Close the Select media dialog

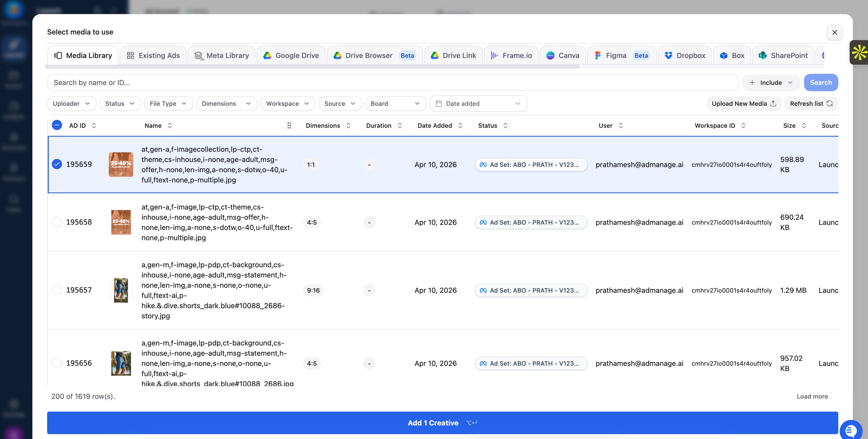point(834,32)
